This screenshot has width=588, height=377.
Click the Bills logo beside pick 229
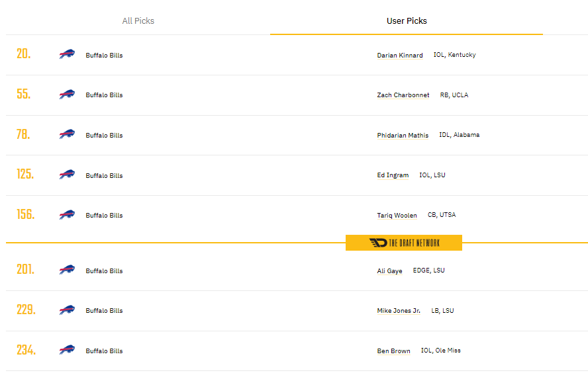point(67,310)
